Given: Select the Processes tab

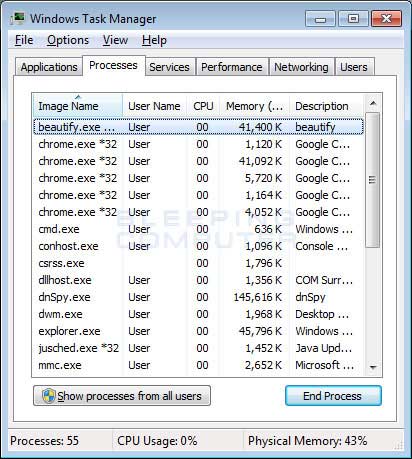Looking at the screenshot, I should 113,65.
